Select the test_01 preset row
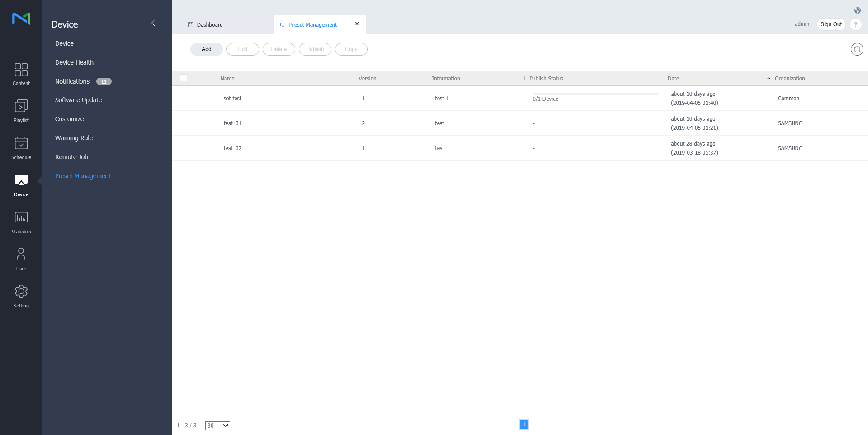Screen dimensions: 868x435 coord(232,123)
